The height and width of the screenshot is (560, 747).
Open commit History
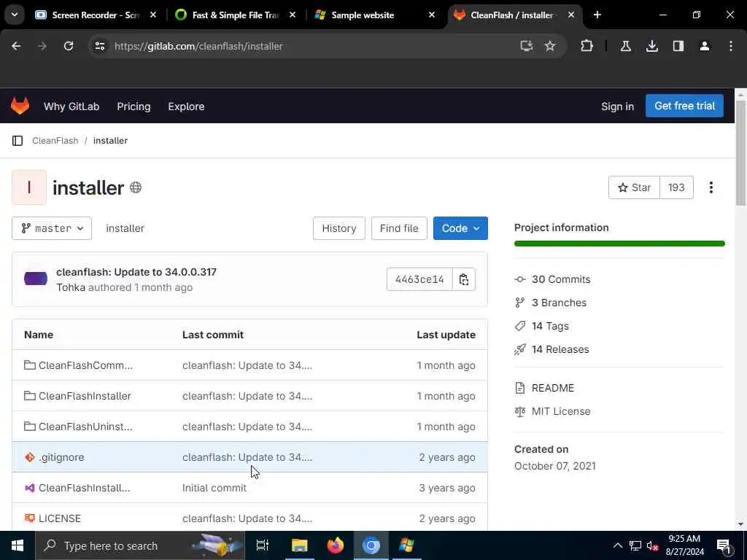click(x=339, y=228)
